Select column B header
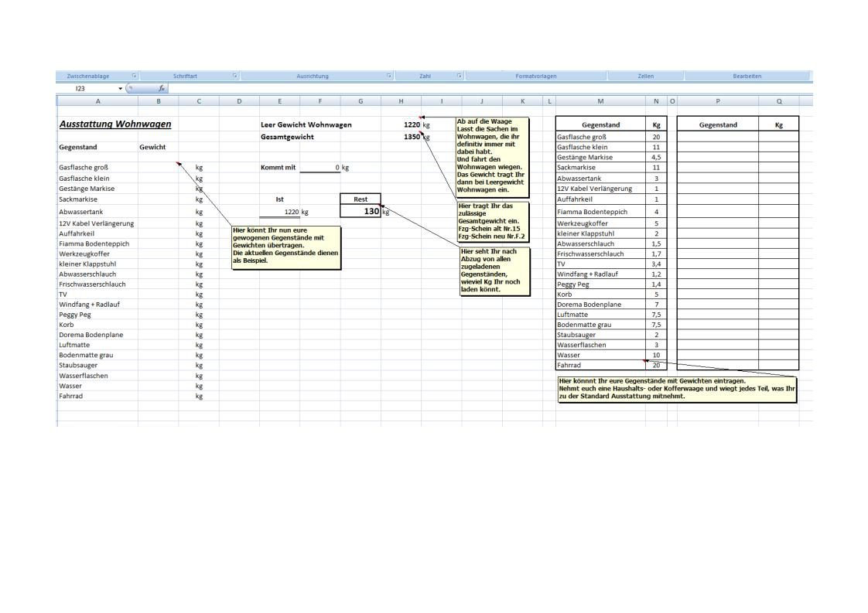868x613 pixels. point(159,101)
